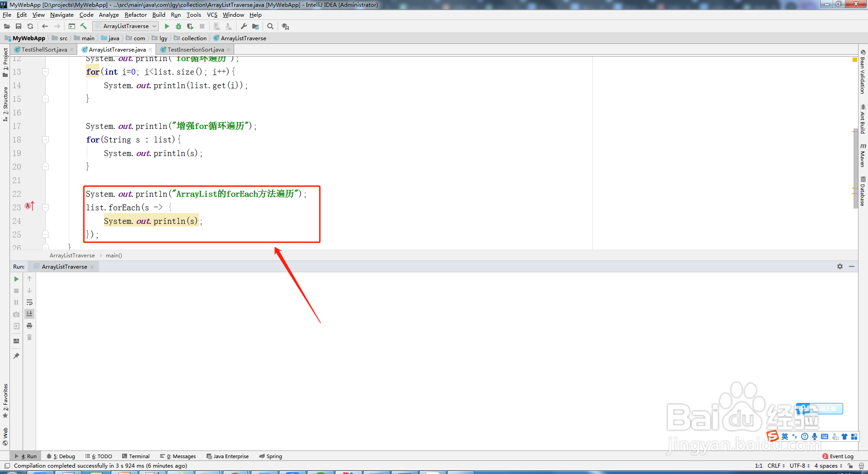The image size is (868, 474).
Task: Change line separator CRLF in status bar
Action: [776, 465]
